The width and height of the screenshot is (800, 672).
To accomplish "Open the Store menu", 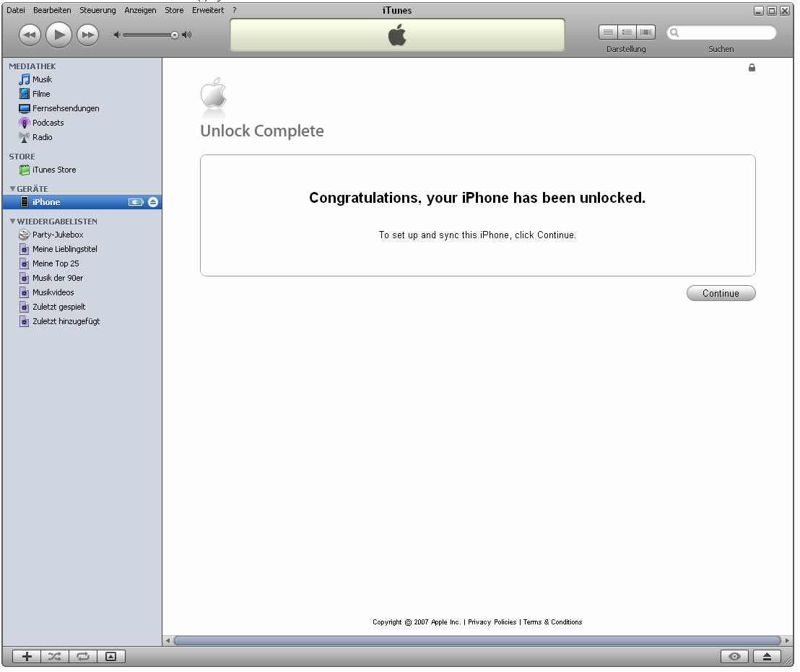I will (x=174, y=10).
